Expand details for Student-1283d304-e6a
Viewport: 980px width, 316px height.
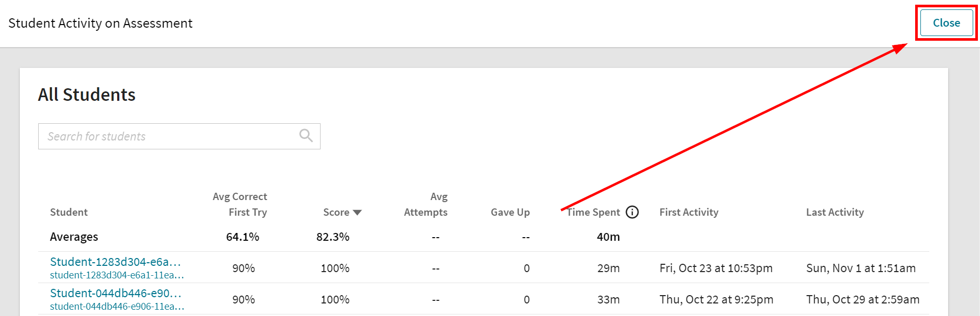pos(115,262)
